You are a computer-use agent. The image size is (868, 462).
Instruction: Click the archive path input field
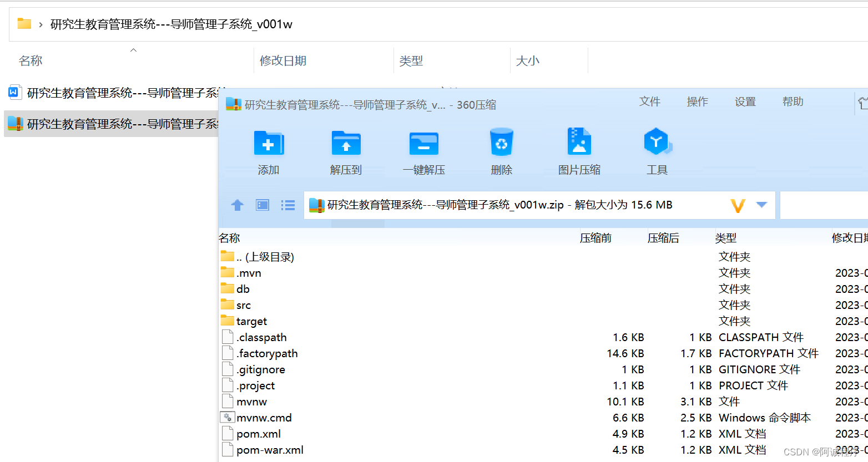click(x=539, y=205)
